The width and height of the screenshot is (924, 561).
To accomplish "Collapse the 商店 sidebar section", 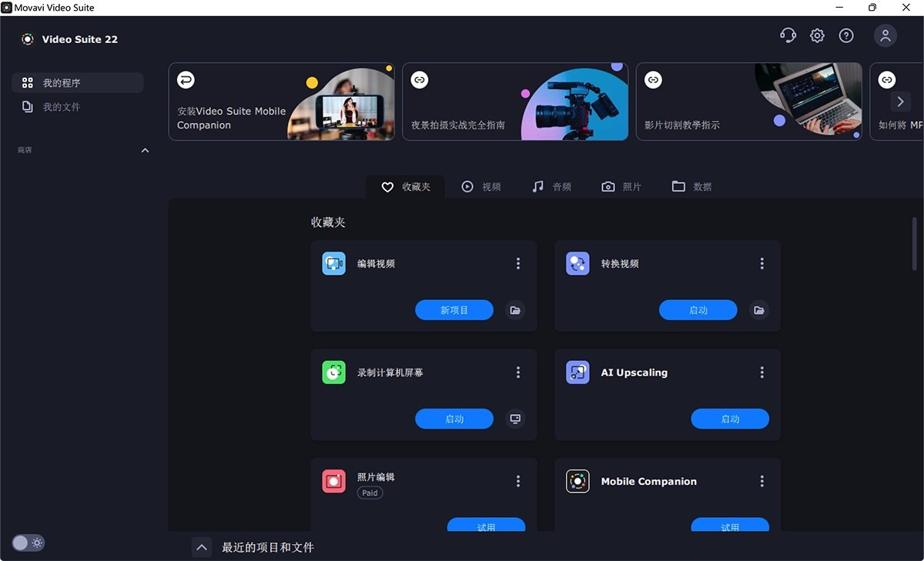I will click(x=146, y=151).
